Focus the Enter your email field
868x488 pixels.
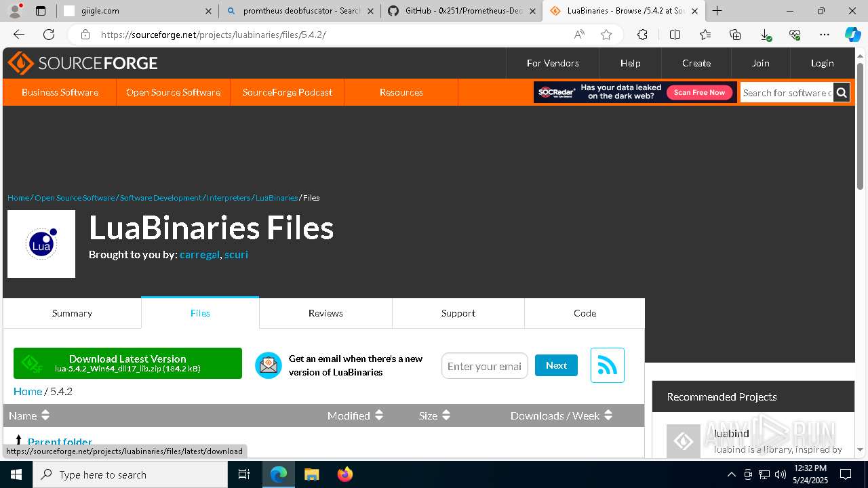tap(484, 366)
